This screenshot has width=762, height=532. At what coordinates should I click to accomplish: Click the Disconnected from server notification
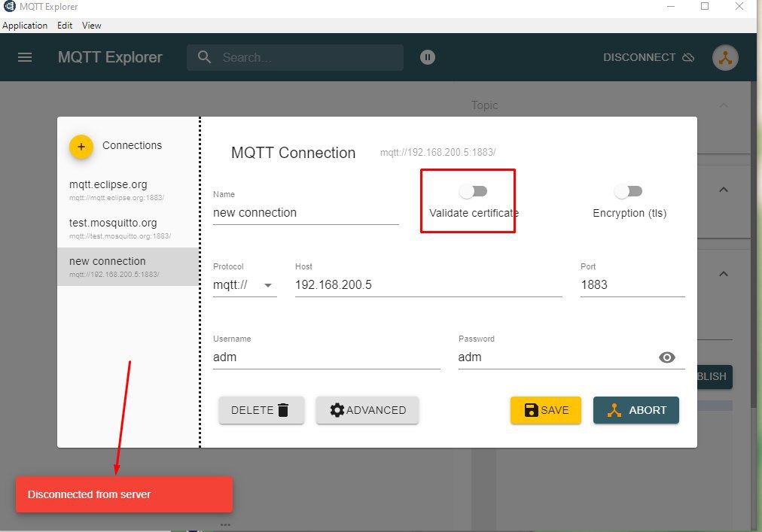[124, 494]
